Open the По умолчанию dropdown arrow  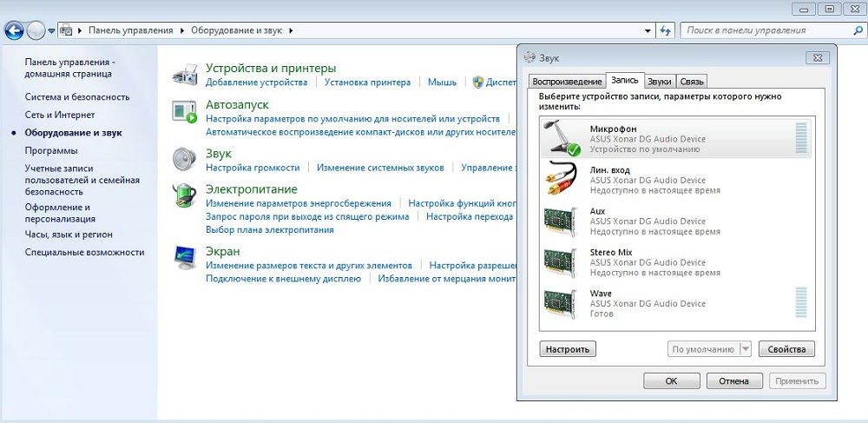pos(745,349)
